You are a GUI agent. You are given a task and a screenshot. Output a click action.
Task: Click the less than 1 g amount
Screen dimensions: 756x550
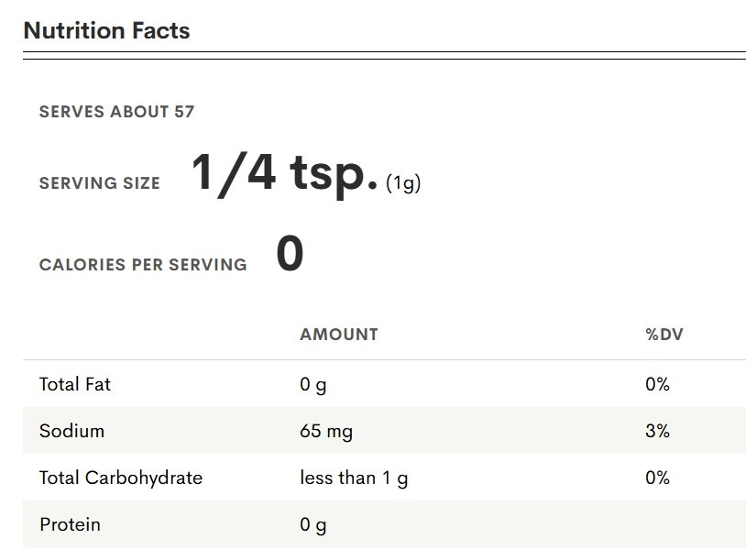(x=354, y=478)
